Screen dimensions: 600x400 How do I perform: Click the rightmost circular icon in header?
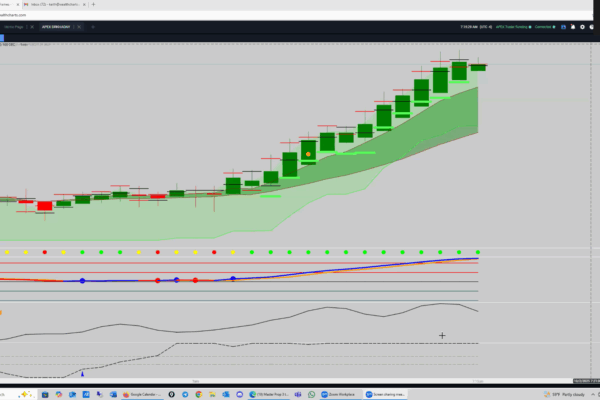click(x=591, y=27)
